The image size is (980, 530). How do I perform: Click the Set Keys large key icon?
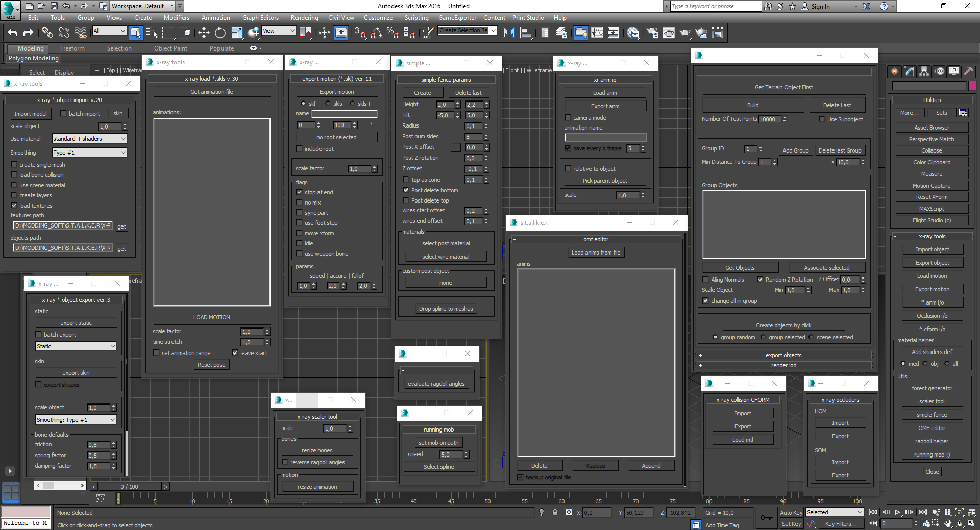pos(766,518)
